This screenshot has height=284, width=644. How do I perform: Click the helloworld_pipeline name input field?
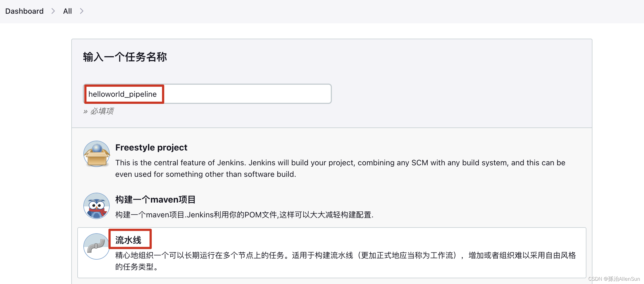(207, 94)
